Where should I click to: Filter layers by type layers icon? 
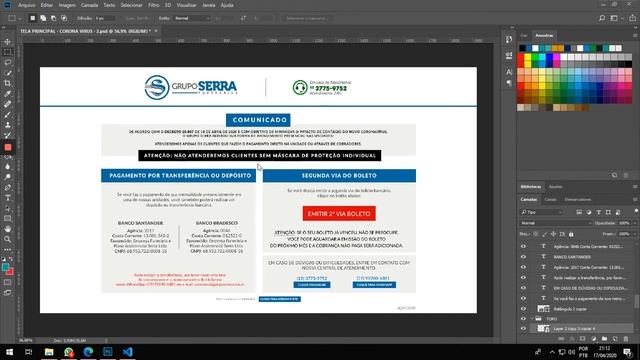point(599,212)
